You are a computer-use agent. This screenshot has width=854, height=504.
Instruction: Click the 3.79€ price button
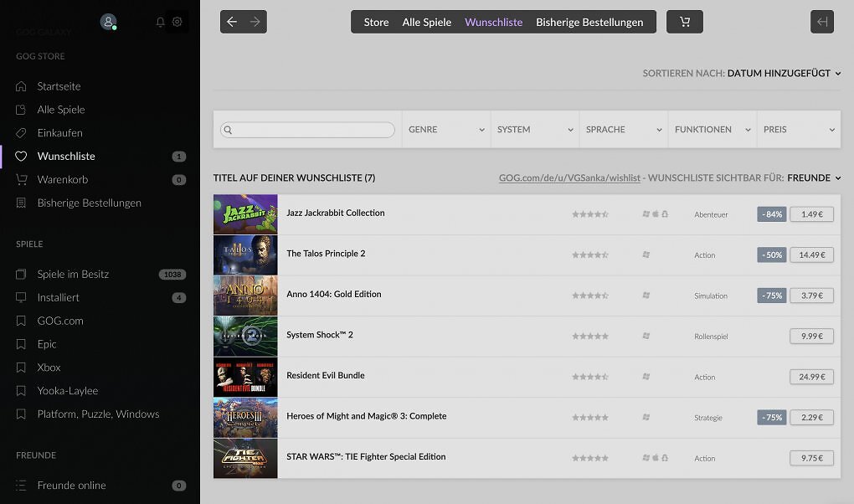(811, 296)
